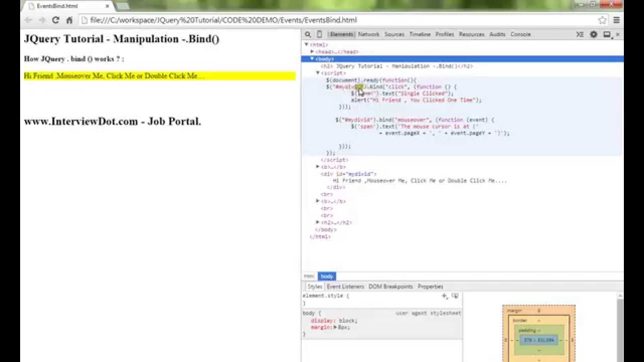The height and width of the screenshot is (362, 644).
Task: Select the h2 JQuery Tutorial tree row
Action: [x=396, y=66]
